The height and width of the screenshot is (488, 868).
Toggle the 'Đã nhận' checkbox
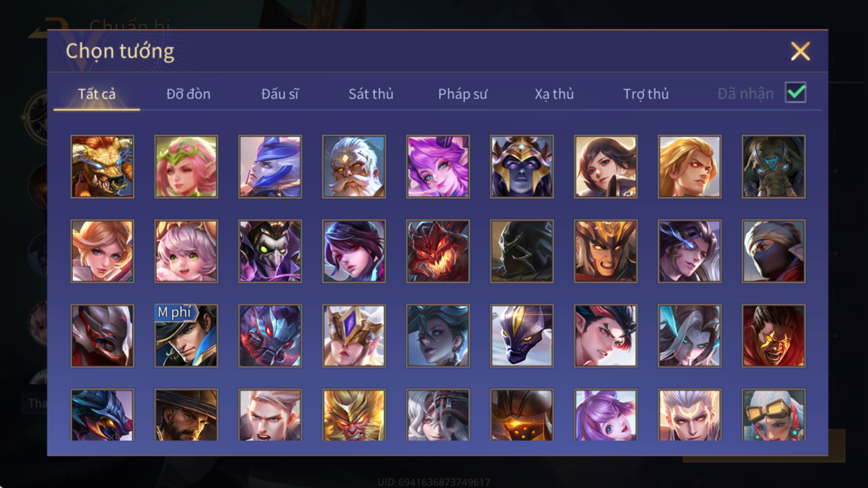click(795, 93)
